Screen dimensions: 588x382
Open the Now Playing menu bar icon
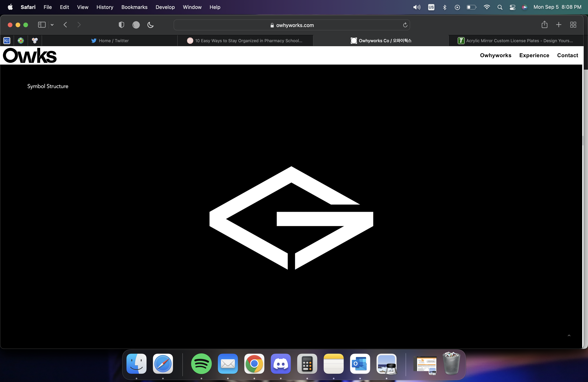pos(457,7)
